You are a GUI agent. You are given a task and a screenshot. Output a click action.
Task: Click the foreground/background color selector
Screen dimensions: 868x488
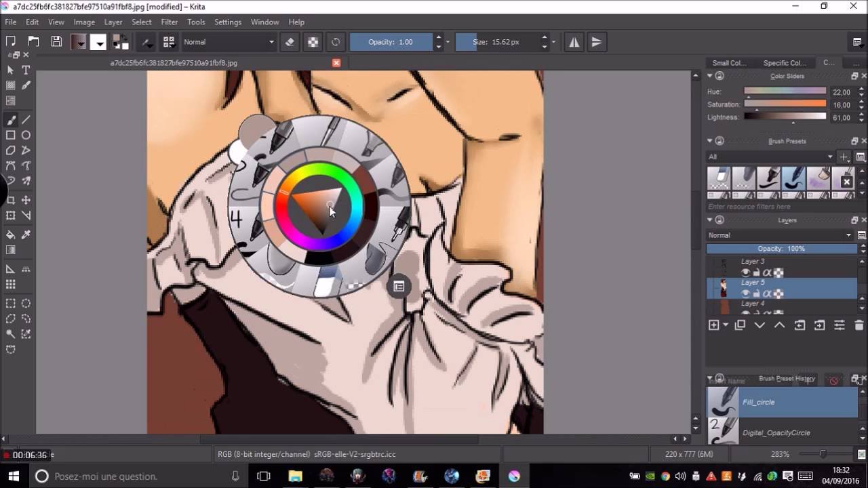coord(121,42)
